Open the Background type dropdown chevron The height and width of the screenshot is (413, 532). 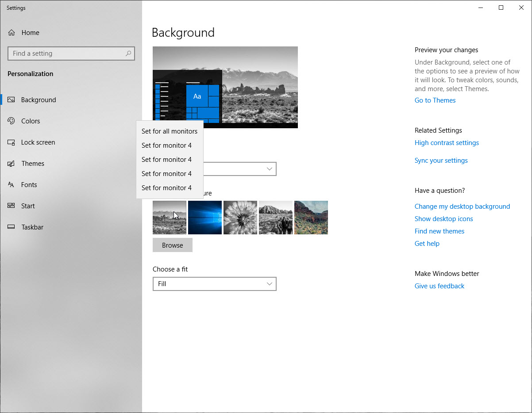tap(269, 169)
